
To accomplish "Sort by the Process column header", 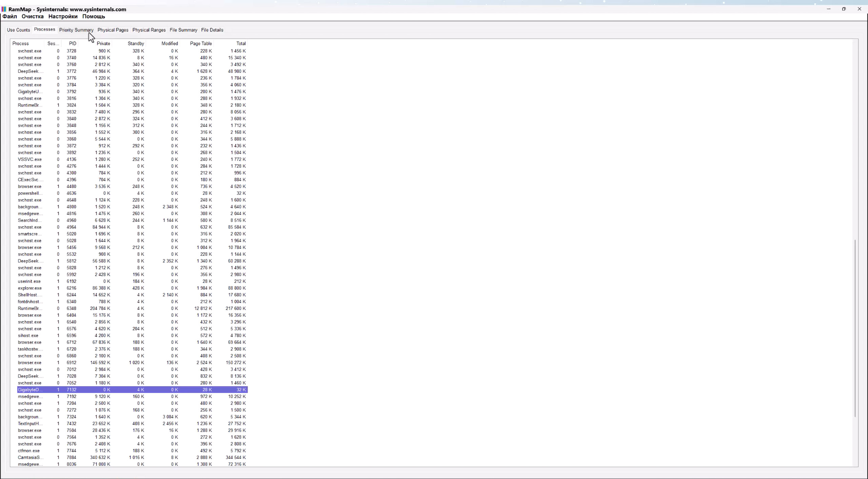I will [x=27, y=43].
